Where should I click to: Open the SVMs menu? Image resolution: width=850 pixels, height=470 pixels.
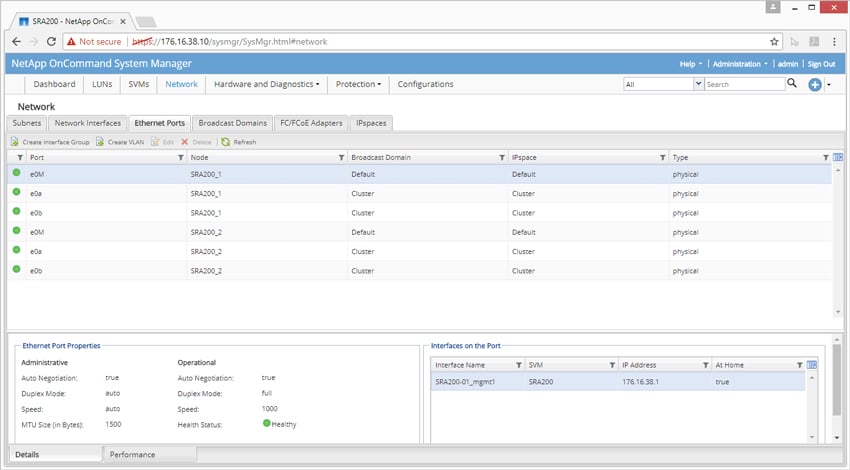(x=139, y=84)
